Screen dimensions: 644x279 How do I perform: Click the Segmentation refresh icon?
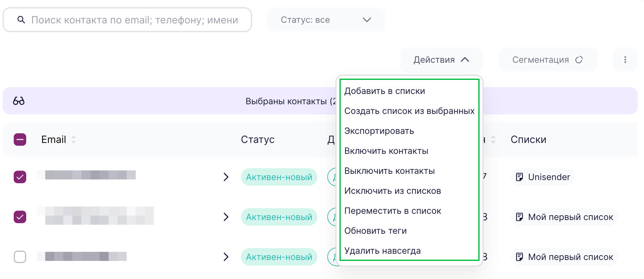point(579,60)
